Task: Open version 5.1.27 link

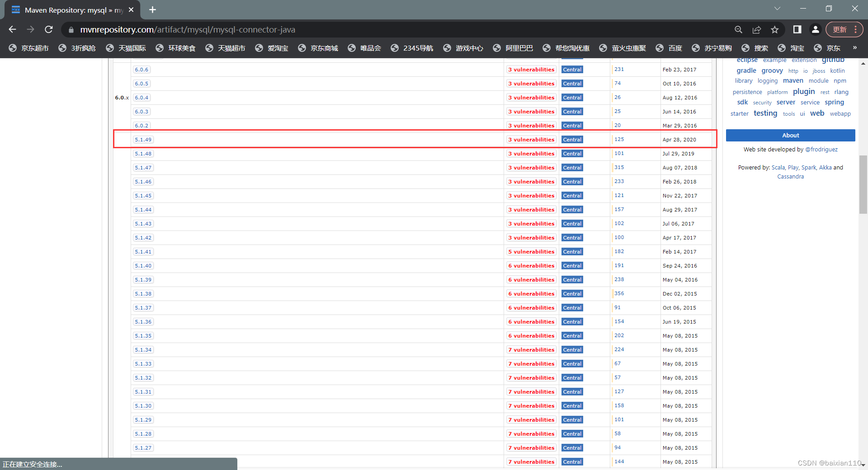Action: [x=143, y=448]
